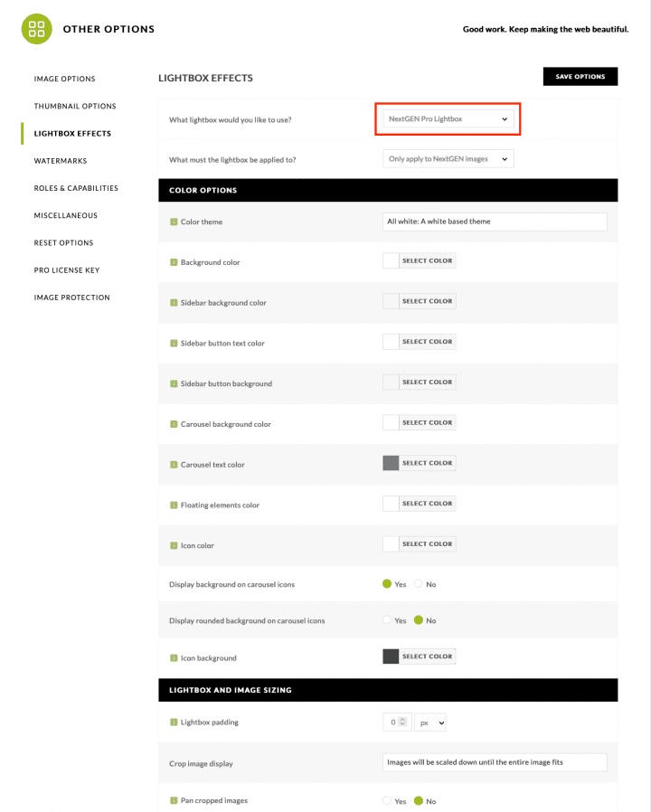Screen dimensions: 651x812
Task: Click the info icon beside Color theme
Action: (x=174, y=222)
